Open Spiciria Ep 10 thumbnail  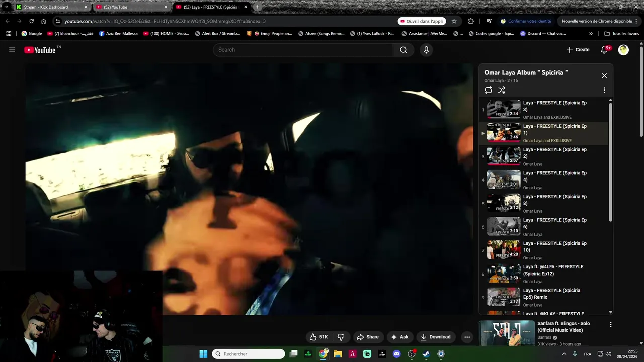tap(504, 250)
